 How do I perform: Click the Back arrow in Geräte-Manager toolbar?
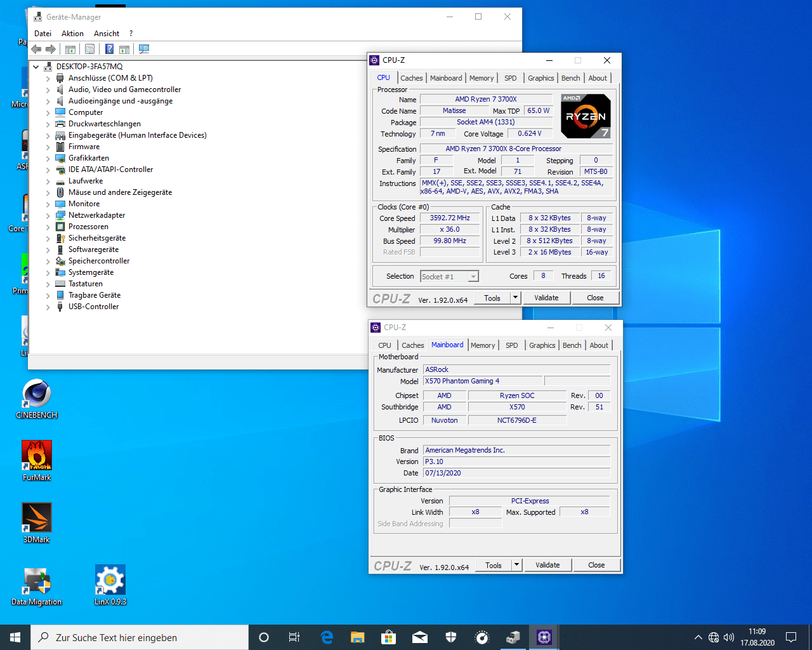point(36,49)
